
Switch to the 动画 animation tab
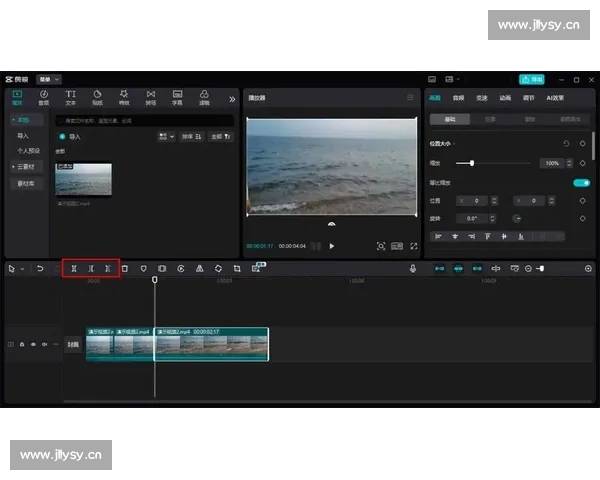(505, 98)
